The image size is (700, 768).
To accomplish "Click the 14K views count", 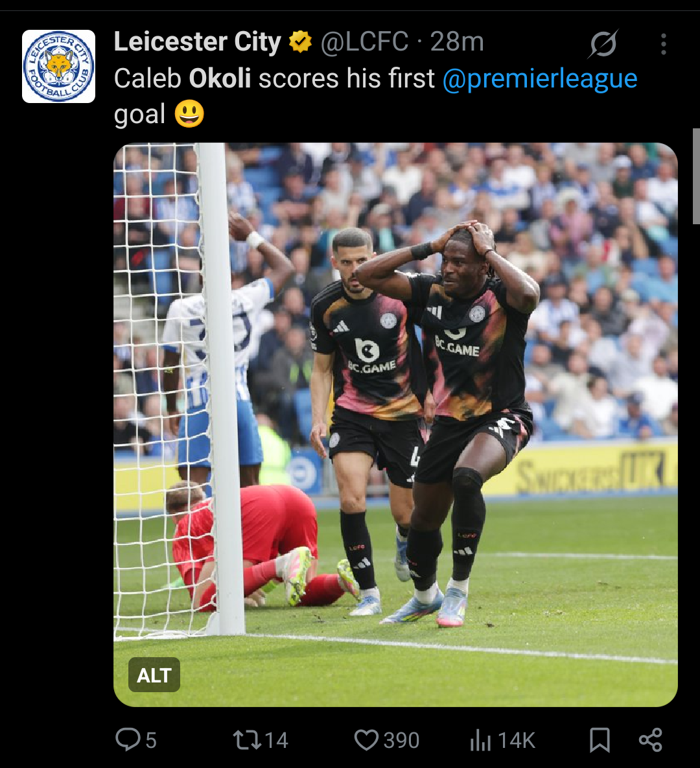I will 517,741.
